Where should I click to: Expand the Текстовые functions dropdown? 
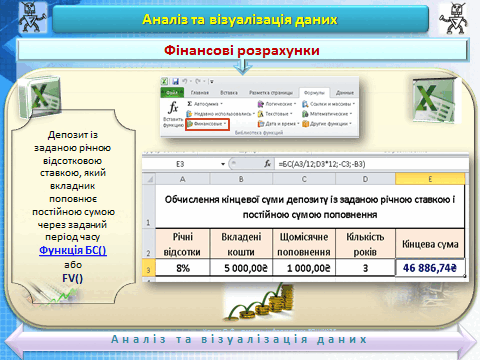275,114
